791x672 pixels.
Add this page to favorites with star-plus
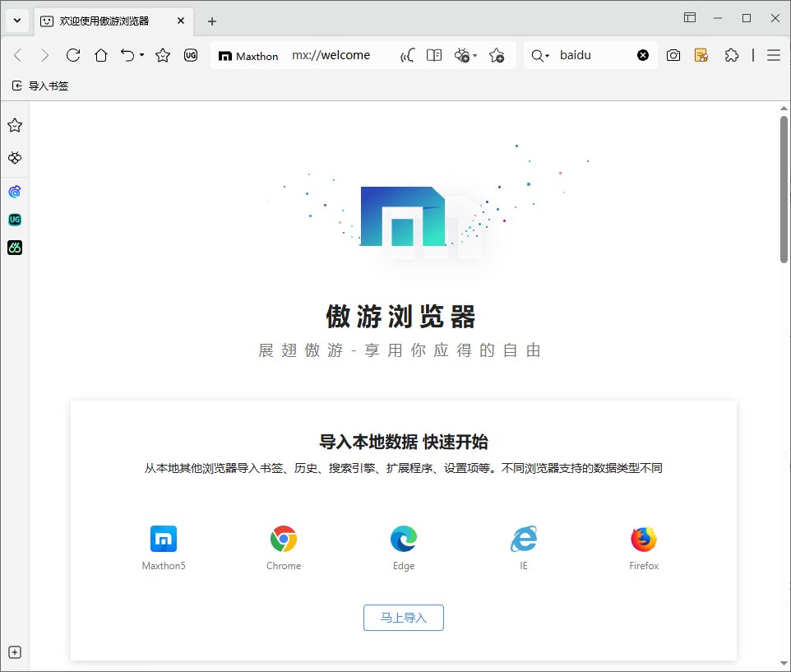pyautogui.click(x=497, y=55)
